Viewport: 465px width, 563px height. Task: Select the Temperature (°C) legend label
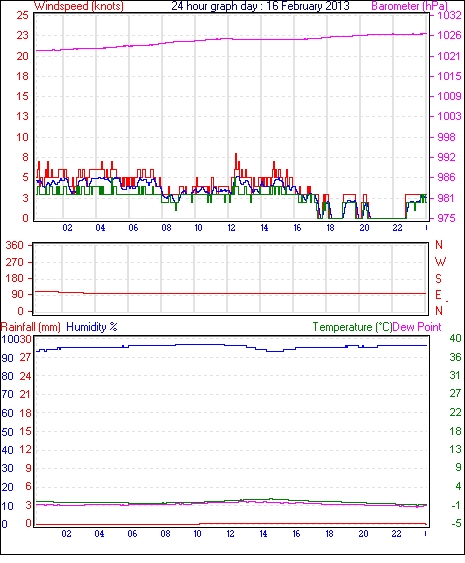coord(352,327)
